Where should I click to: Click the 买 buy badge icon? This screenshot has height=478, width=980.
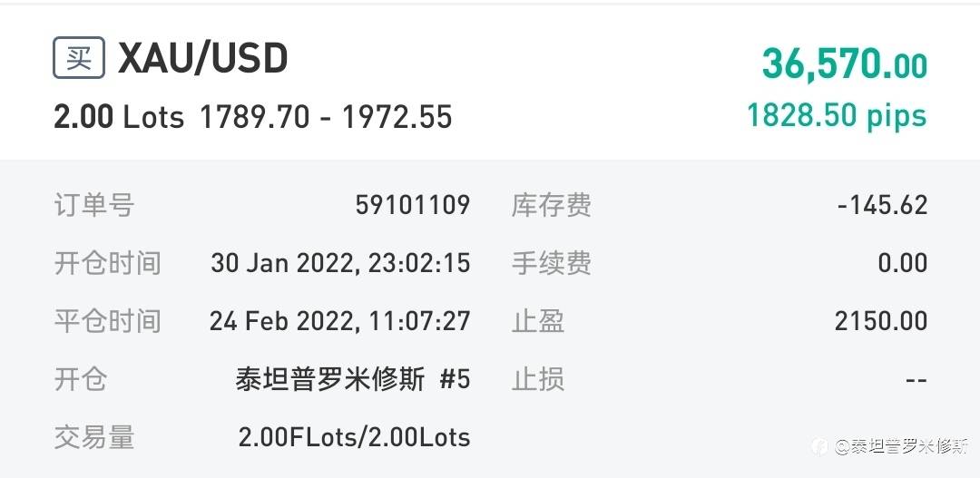coord(79,58)
